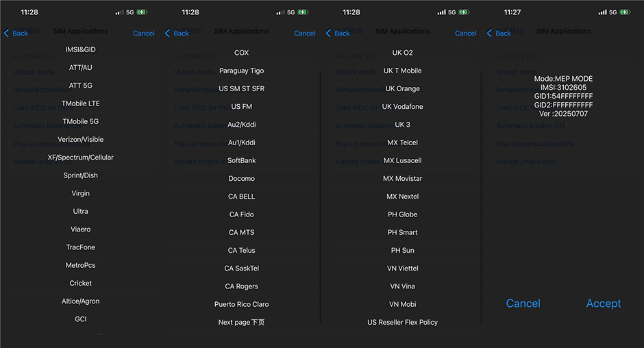Choose PH Sun carrier
The width and height of the screenshot is (644, 348).
point(403,251)
